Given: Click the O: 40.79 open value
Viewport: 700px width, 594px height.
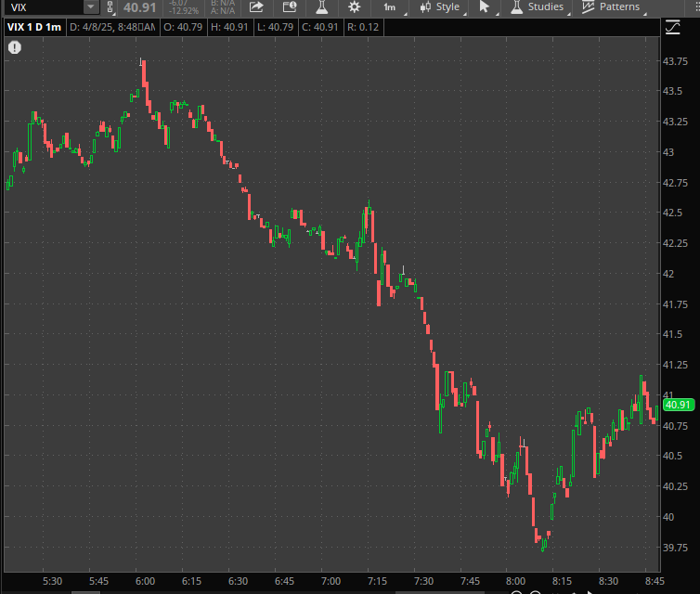Looking at the screenshot, I should tap(183, 27).
